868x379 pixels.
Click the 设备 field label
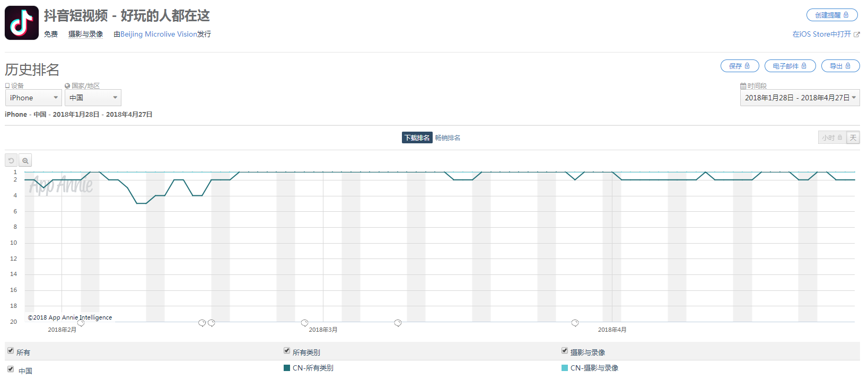(17, 85)
